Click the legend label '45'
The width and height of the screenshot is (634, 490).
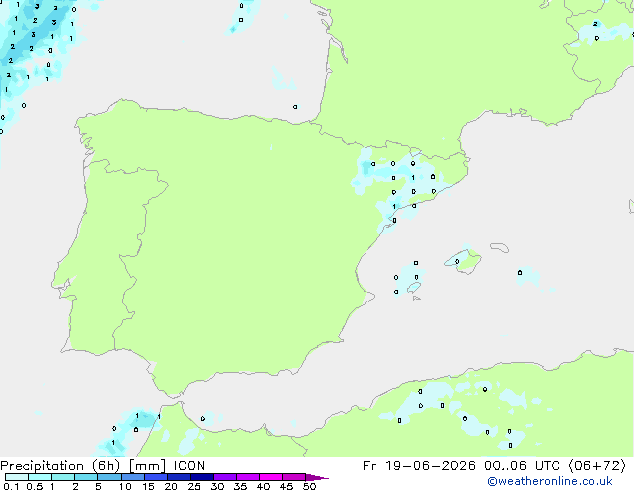point(286,486)
